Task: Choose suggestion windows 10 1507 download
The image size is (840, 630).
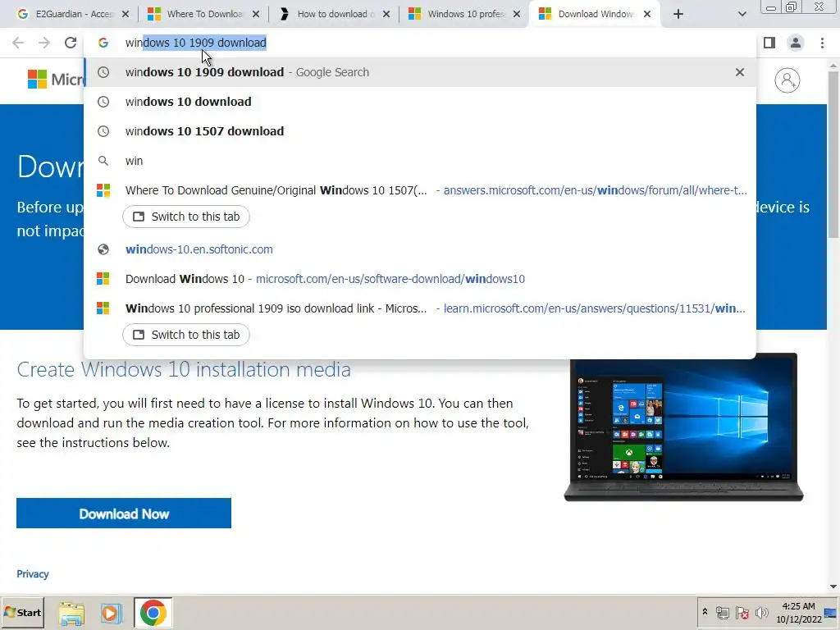Action: pyautogui.click(x=420, y=131)
